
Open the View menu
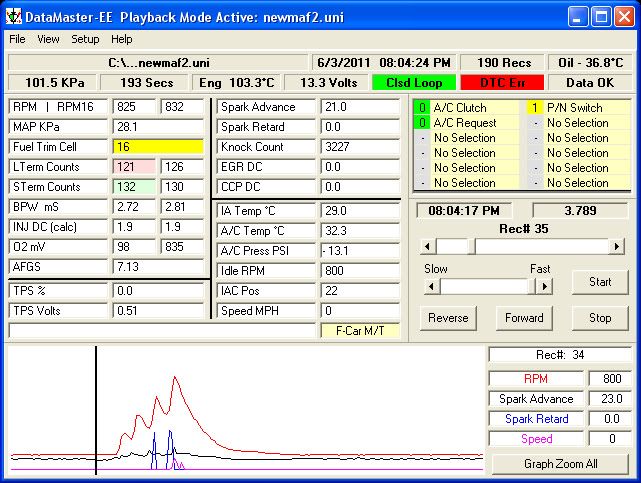point(48,39)
